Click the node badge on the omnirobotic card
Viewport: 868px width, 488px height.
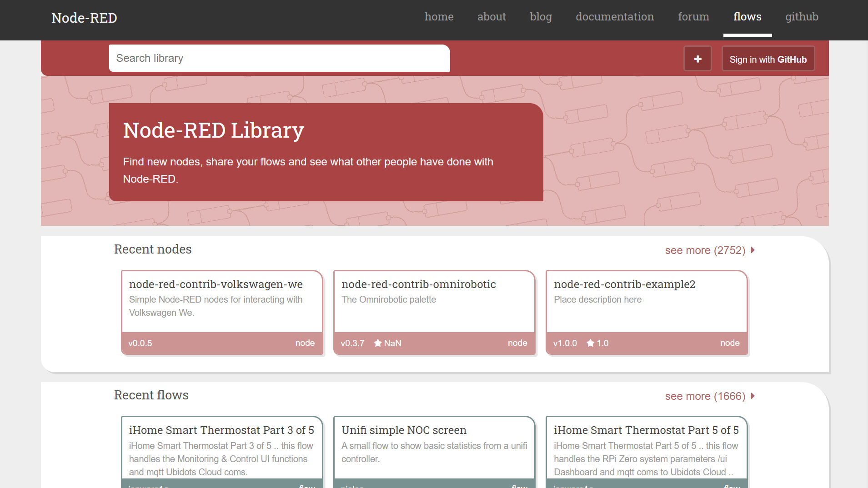(517, 343)
